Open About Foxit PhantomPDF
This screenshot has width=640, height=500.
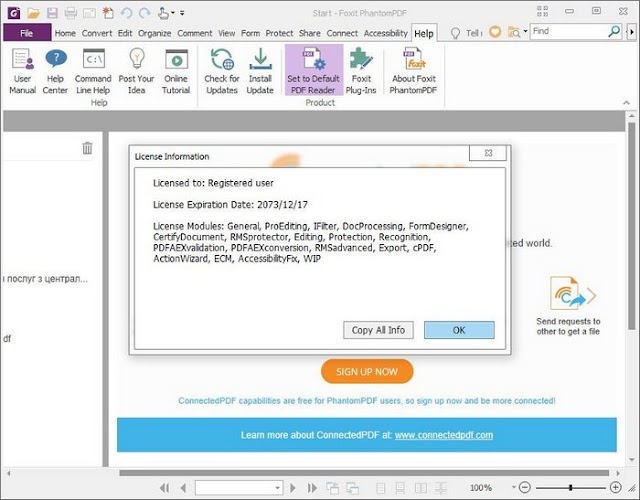click(413, 71)
